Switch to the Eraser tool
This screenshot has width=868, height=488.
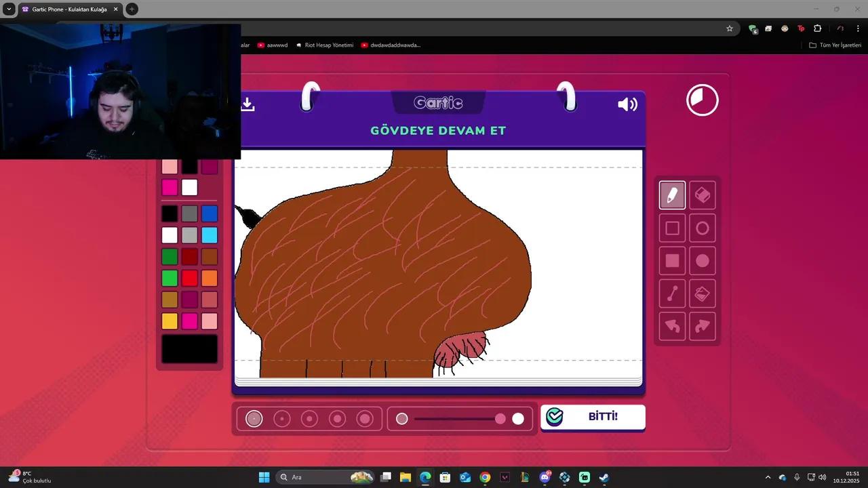point(702,195)
